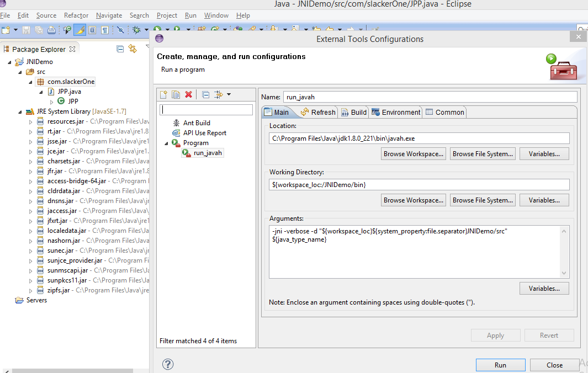Click the Help question mark icon

[168, 364]
